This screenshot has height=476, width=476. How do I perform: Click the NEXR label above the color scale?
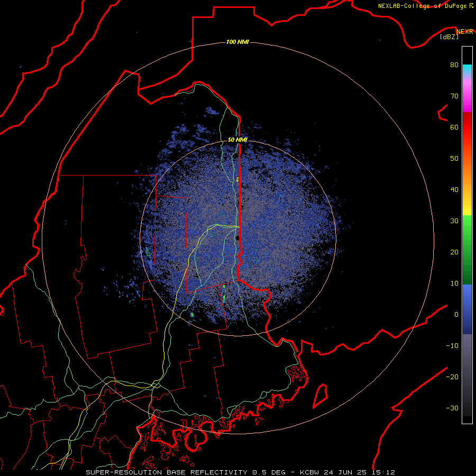[x=465, y=32]
